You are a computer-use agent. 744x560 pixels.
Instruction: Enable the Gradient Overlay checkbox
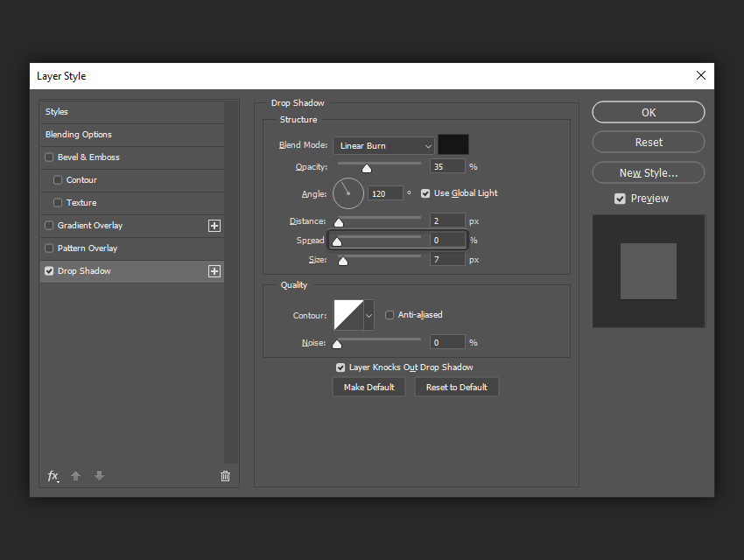49,225
